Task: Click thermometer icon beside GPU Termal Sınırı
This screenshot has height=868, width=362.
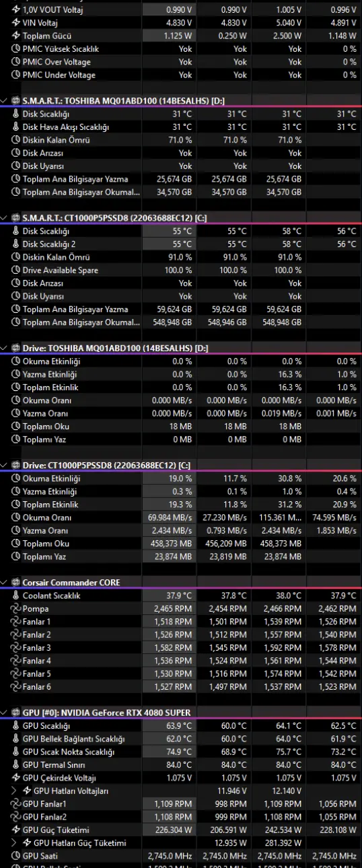Action: pyautogui.click(x=17, y=765)
